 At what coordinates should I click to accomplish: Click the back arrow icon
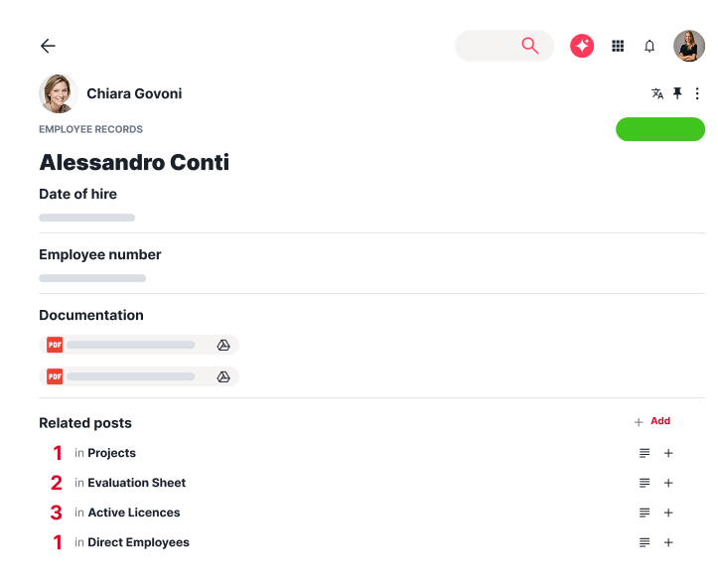(x=48, y=46)
